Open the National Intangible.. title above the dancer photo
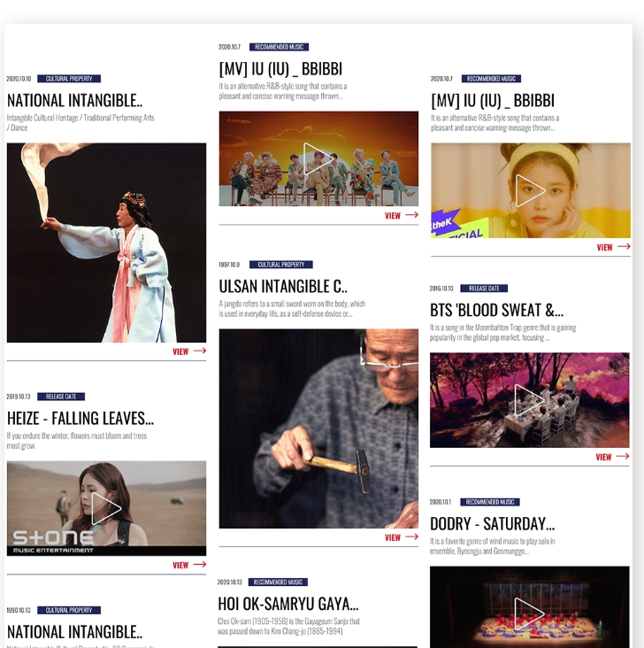The width and height of the screenshot is (644, 648). [75, 100]
